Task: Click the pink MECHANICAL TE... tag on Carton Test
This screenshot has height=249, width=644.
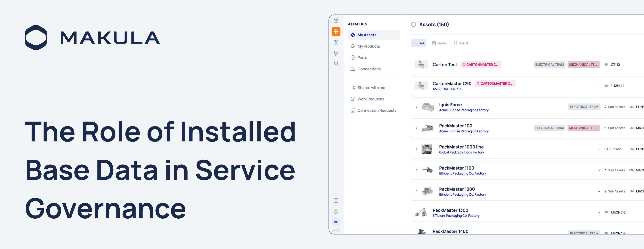Action: point(583,65)
